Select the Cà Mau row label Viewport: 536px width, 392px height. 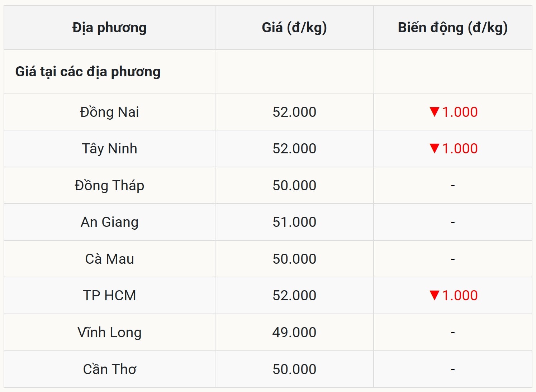(x=109, y=259)
